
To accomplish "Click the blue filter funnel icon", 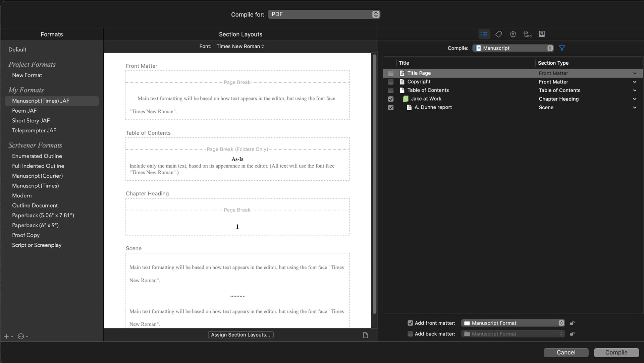I will (562, 48).
